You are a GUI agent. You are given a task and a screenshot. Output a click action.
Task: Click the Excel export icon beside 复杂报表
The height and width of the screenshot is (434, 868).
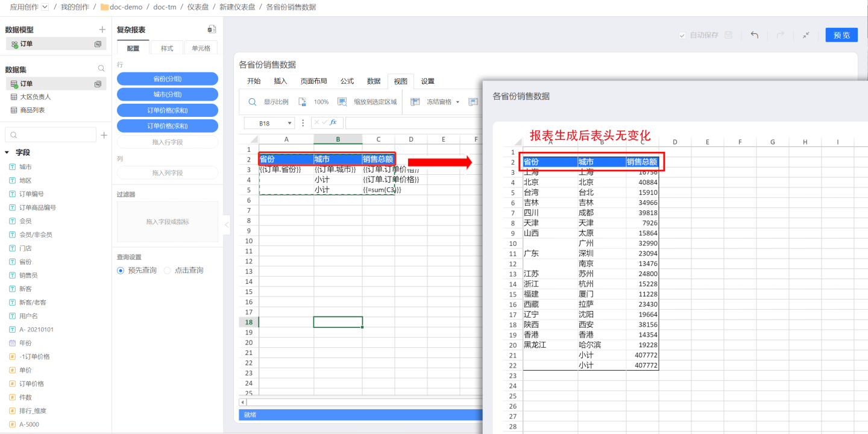pyautogui.click(x=211, y=30)
